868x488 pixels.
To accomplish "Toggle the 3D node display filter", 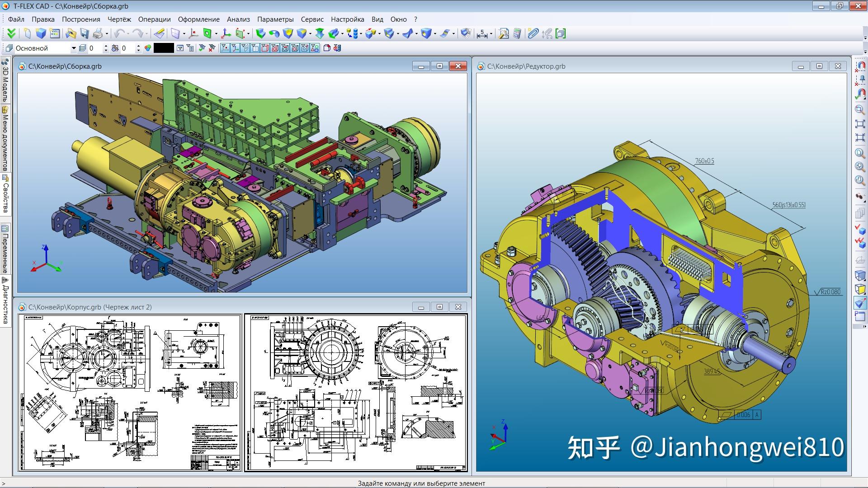I will [226, 47].
